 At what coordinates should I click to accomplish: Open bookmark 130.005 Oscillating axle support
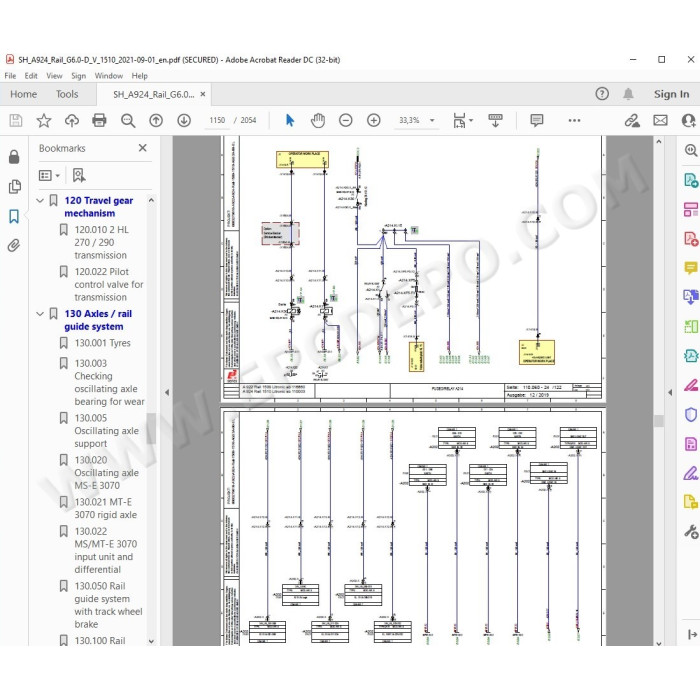coord(106,431)
